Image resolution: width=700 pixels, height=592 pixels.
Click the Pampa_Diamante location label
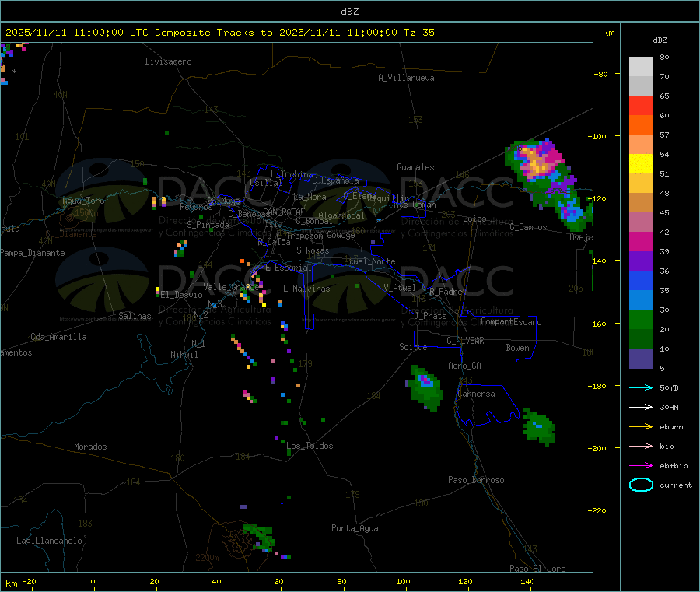[33, 253]
